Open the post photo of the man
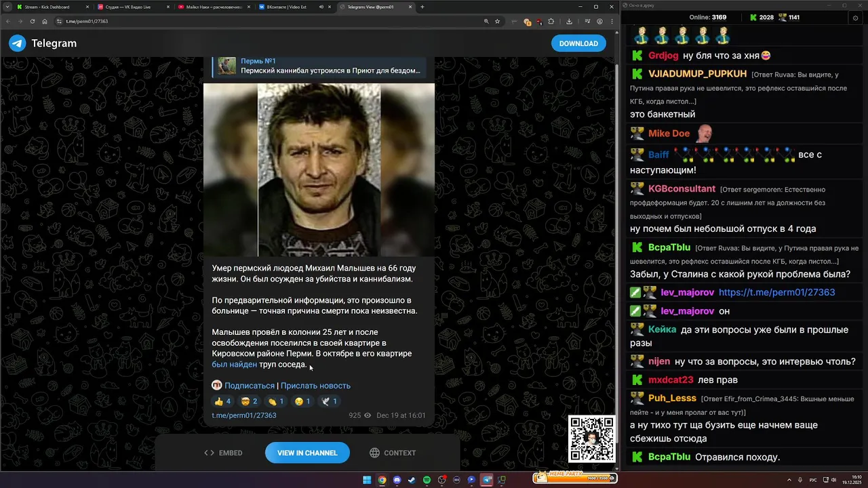The width and height of the screenshot is (868, 488). (319, 169)
